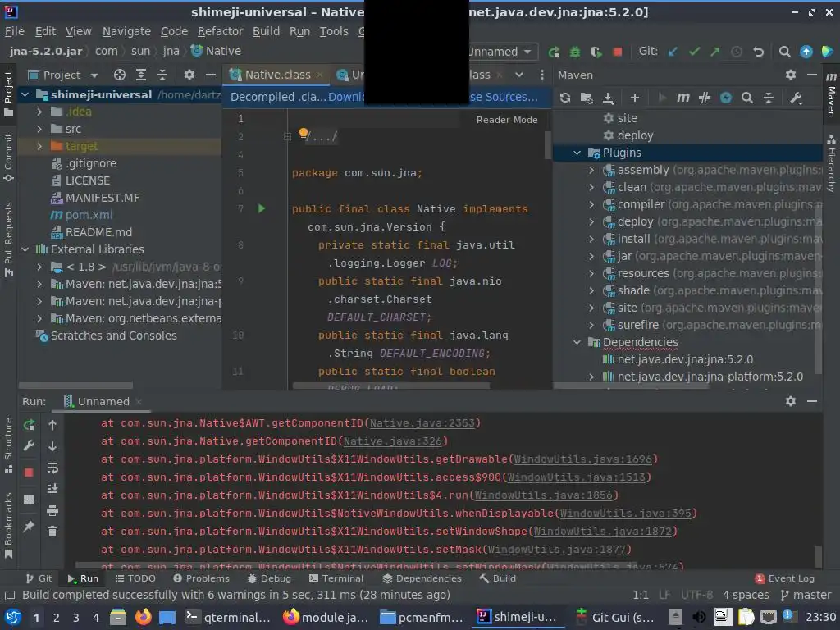Click master git branch widget
This screenshot has height=630, width=840.
click(806, 595)
